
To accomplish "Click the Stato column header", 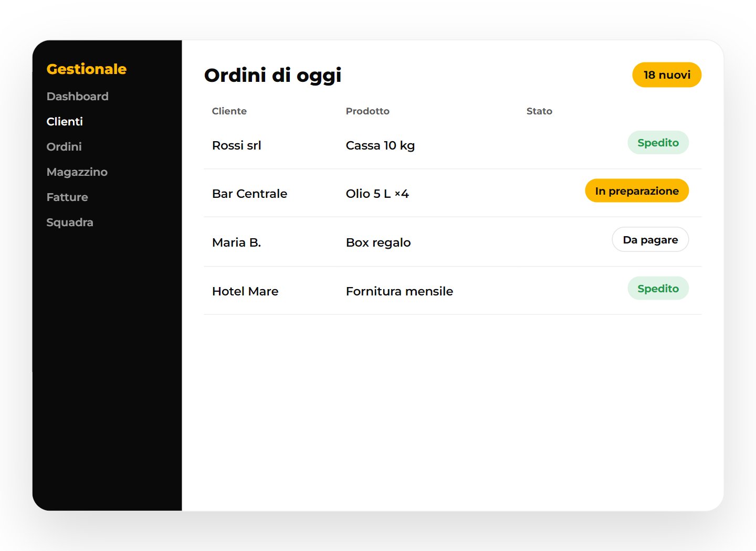I will click(x=539, y=111).
